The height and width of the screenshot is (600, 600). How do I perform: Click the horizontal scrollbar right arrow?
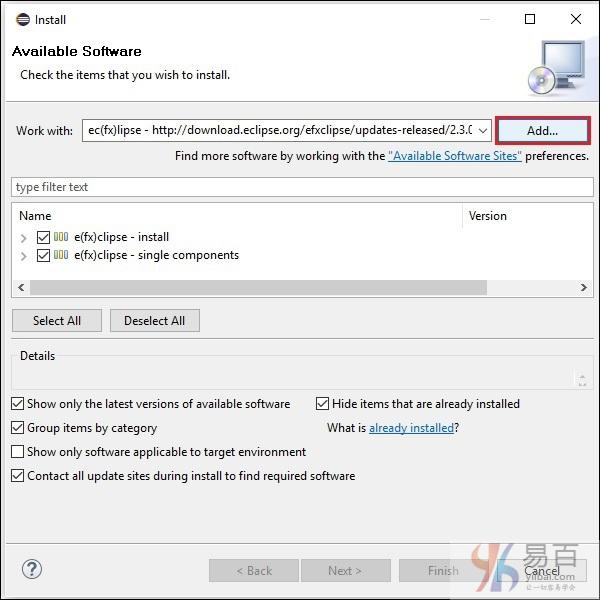tap(584, 287)
